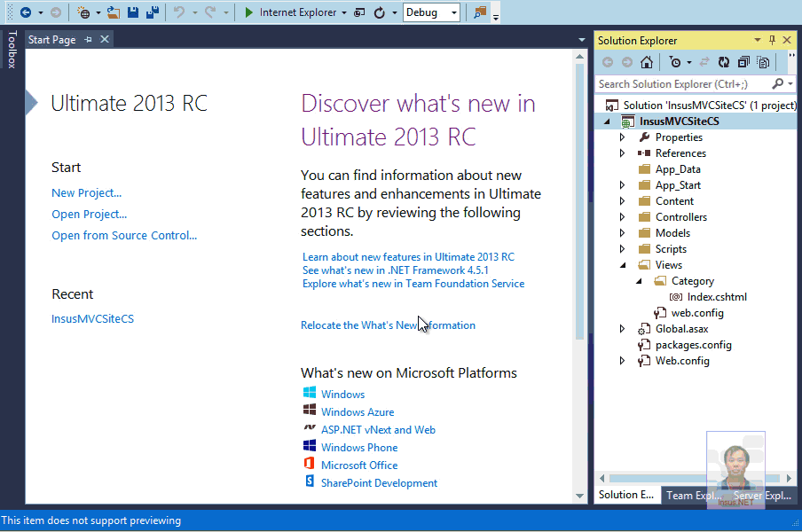This screenshot has height=532, width=802.
Task: Click the Browser Link icon beside Internet Explorer
Action: click(359, 12)
